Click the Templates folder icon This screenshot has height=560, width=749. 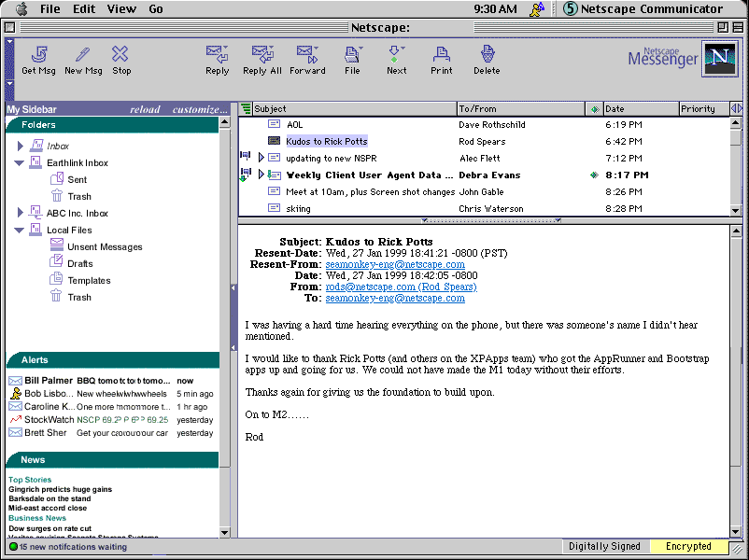tap(56, 279)
